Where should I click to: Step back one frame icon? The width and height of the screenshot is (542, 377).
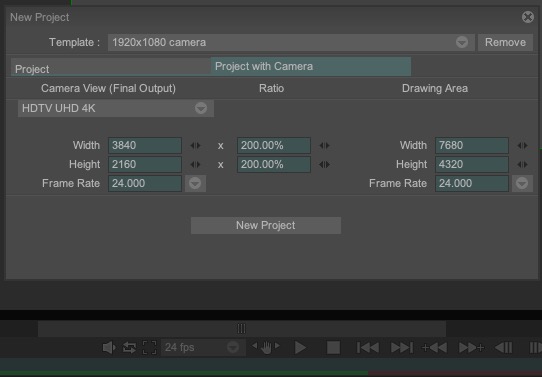coord(504,347)
